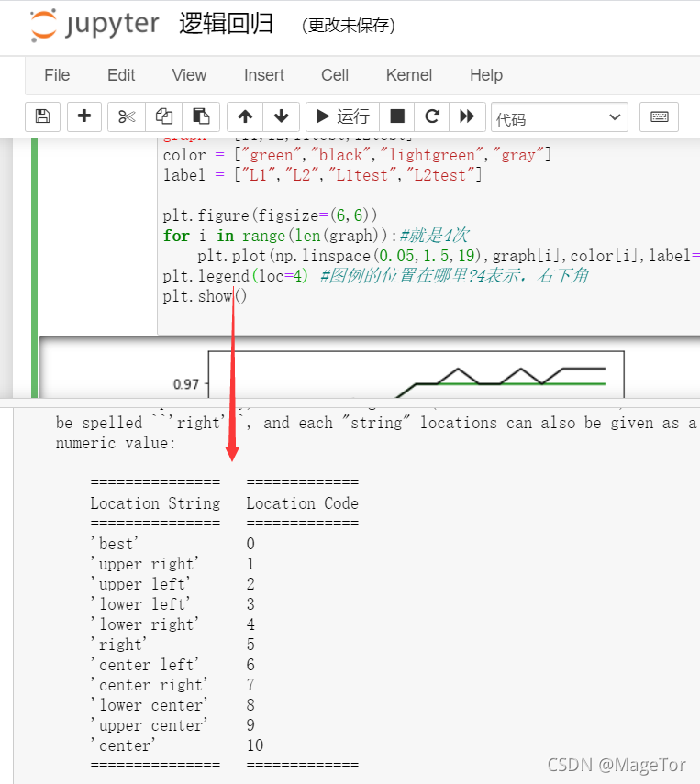The image size is (700, 784).
Task: Click the 'best' location string
Action: pyautogui.click(x=114, y=544)
